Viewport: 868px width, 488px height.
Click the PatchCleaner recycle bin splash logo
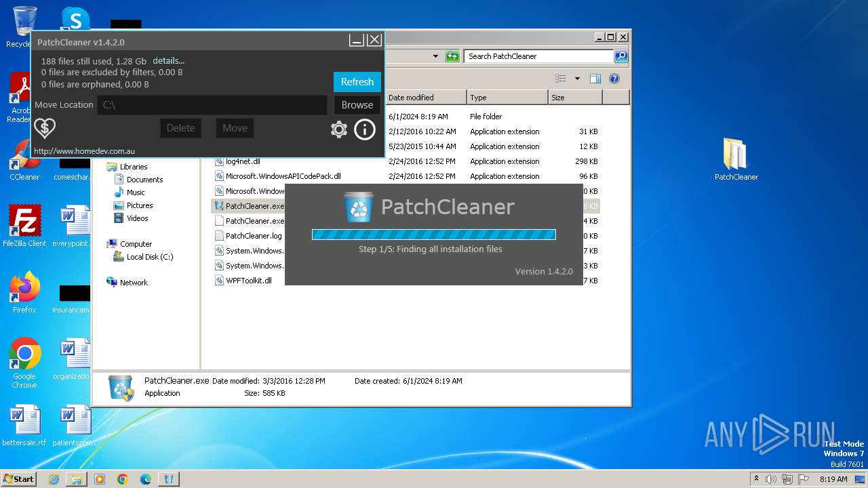coord(358,207)
